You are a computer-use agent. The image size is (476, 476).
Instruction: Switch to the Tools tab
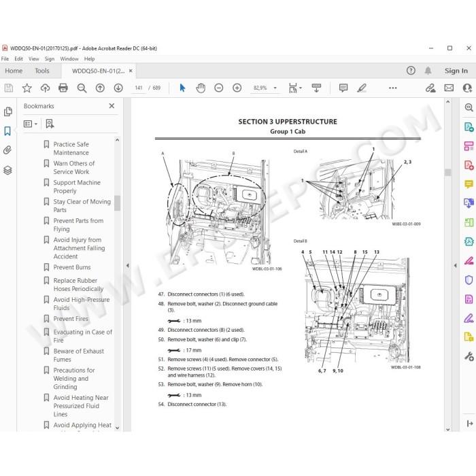tap(42, 71)
